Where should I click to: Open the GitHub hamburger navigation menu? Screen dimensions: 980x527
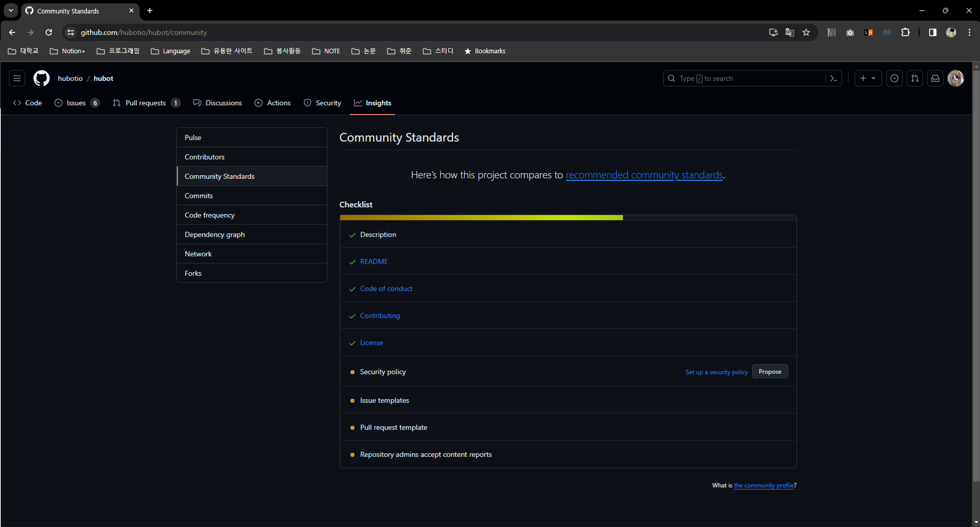click(17, 78)
